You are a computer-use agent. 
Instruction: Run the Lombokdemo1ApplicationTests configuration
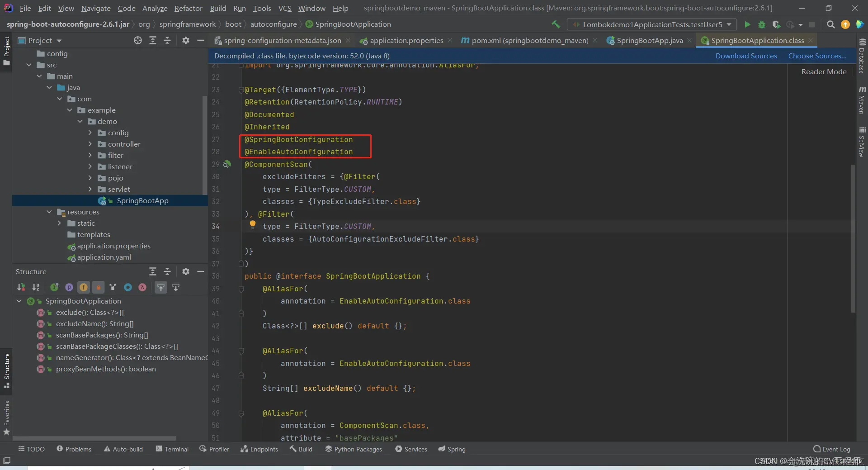747,24
